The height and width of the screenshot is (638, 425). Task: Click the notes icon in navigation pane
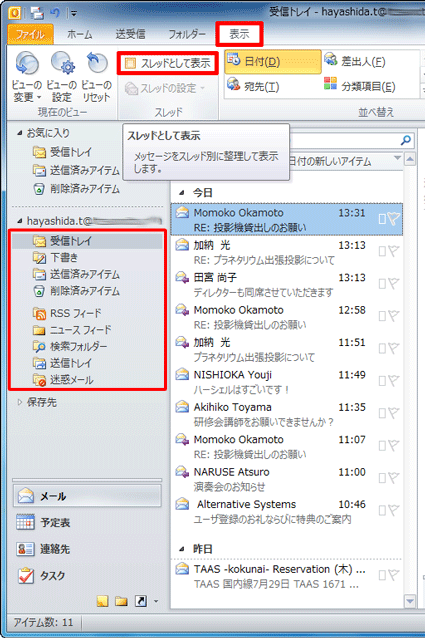(x=102, y=601)
